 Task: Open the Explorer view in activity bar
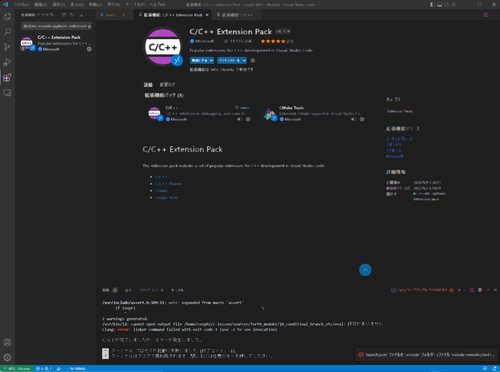(7, 17)
